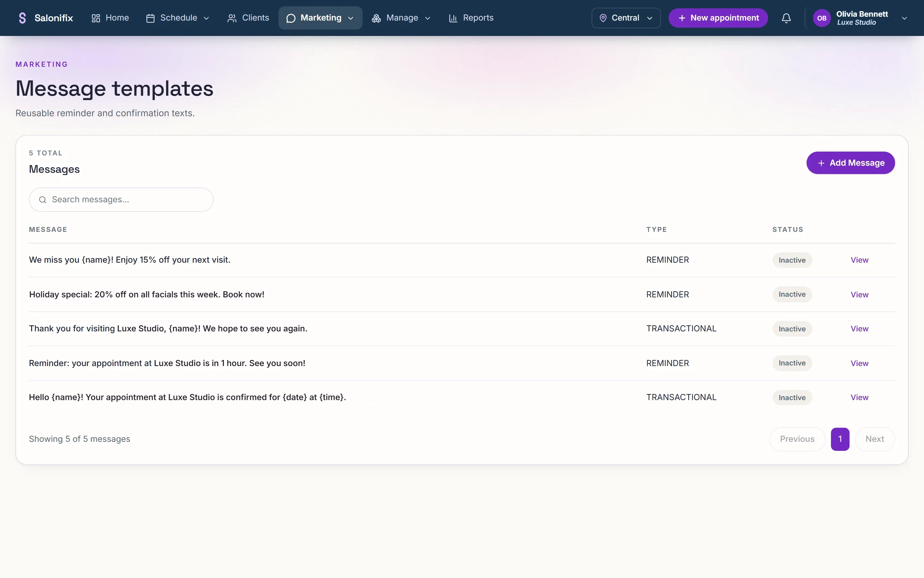Select page 1 in pagination
The image size is (924, 578).
pos(840,439)
